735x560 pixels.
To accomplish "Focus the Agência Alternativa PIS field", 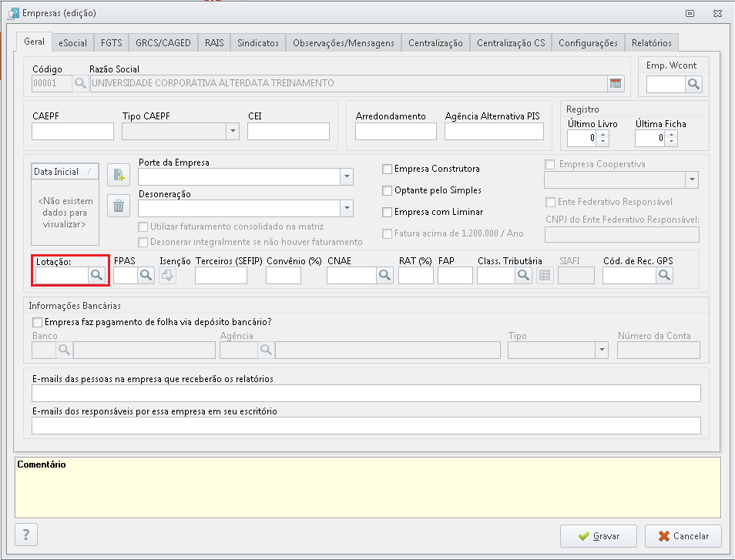I will click(494, 131).
